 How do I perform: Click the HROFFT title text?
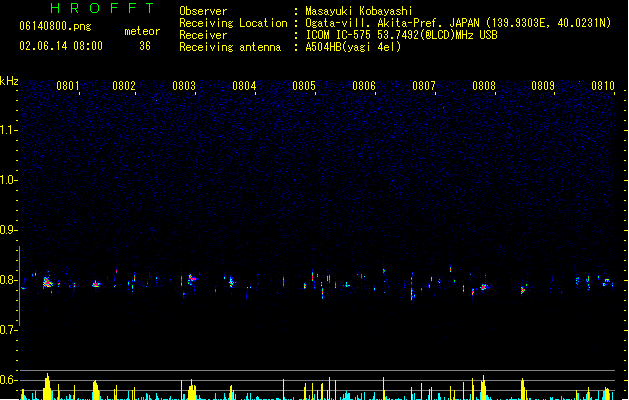point(102,8)
